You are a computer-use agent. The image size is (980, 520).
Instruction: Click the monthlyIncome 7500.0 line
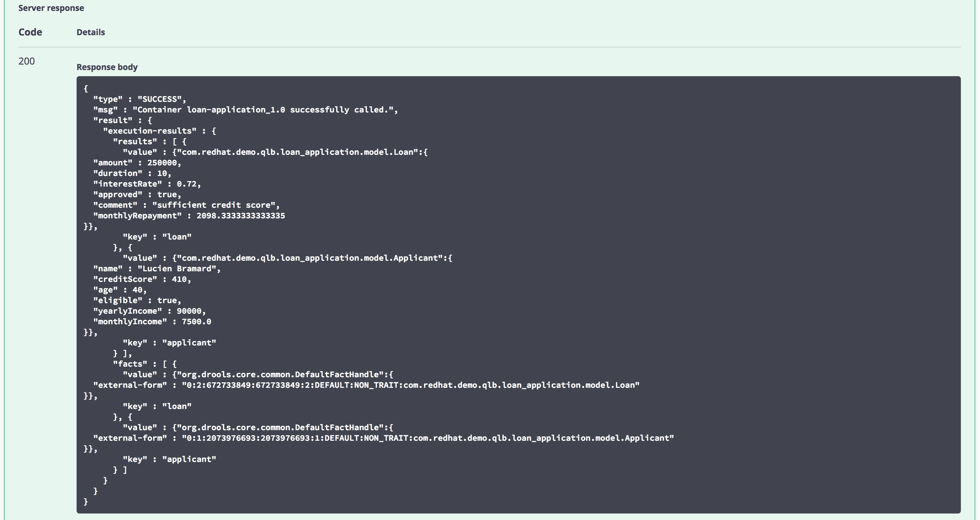[x=152, y=321]
